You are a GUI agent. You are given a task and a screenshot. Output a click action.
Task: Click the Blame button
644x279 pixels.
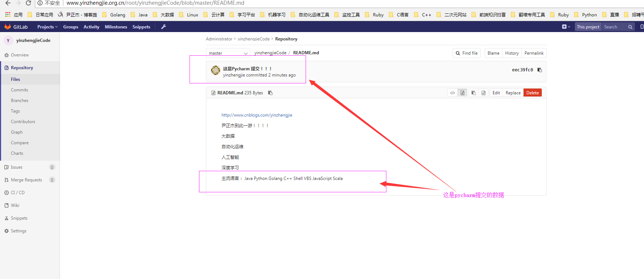493,53
